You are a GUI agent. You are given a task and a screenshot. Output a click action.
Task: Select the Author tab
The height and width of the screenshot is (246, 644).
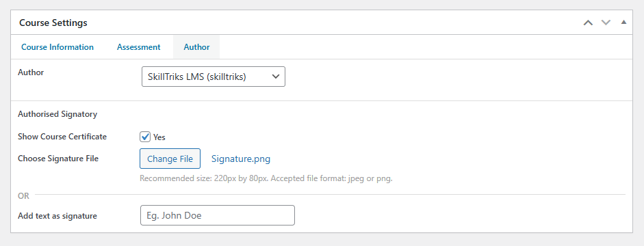click(196, 47)
